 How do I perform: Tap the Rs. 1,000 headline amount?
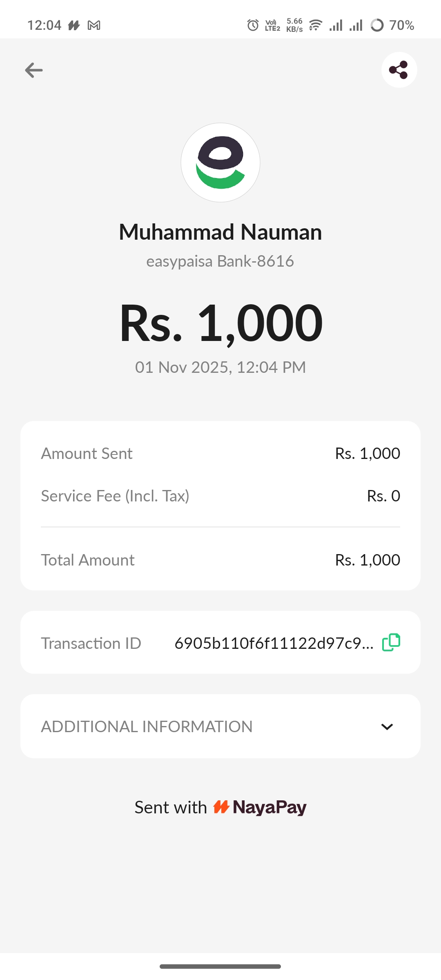[x=220, y=323]
